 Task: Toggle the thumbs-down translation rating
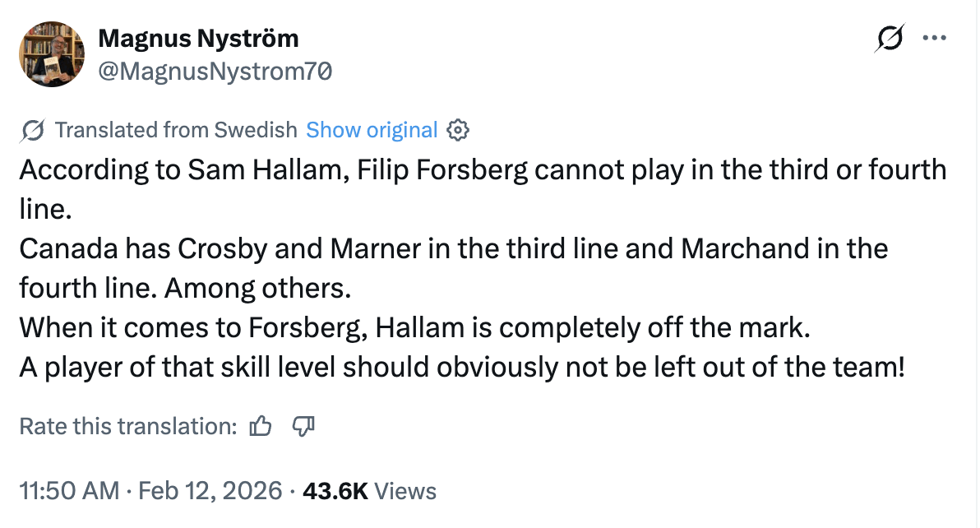click(303, 425)
